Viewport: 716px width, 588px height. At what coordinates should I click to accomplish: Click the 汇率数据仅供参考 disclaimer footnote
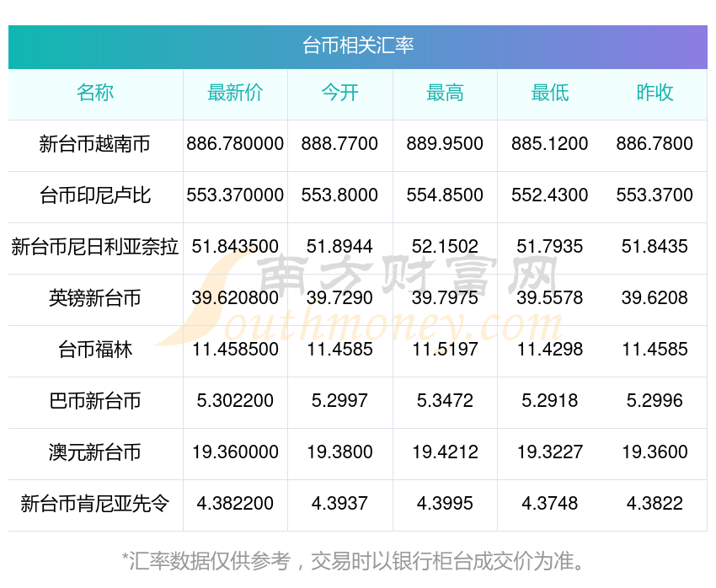tap(354, 561)
